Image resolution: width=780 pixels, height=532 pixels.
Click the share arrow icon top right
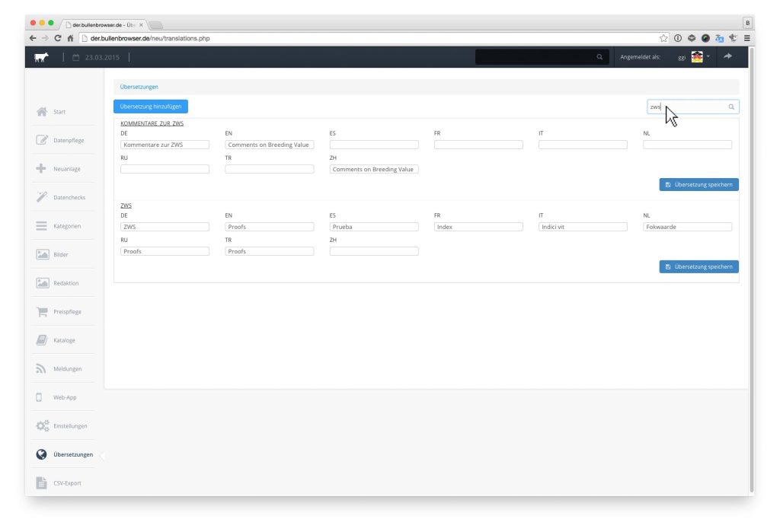pyautogui.click(x=727, y=56)
